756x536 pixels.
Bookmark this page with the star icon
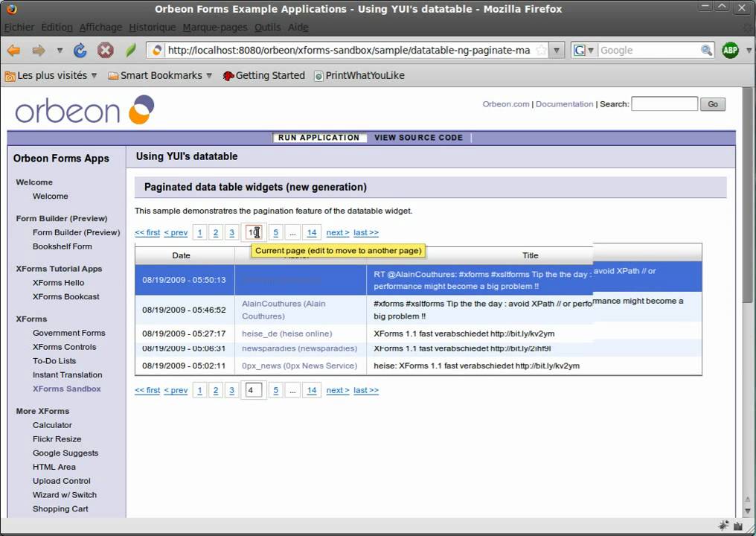tap(542, 50)
